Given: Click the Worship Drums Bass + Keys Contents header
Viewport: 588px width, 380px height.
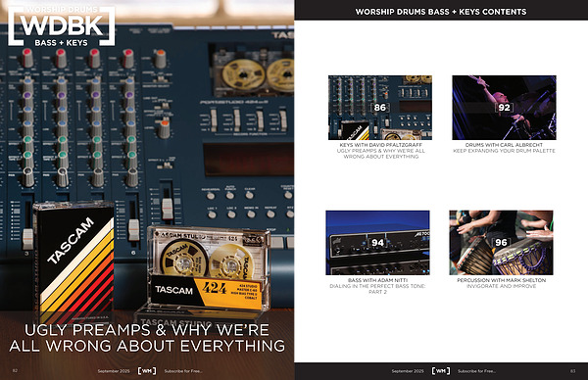Looking at the screenshot, I should (x=441, y=12).
